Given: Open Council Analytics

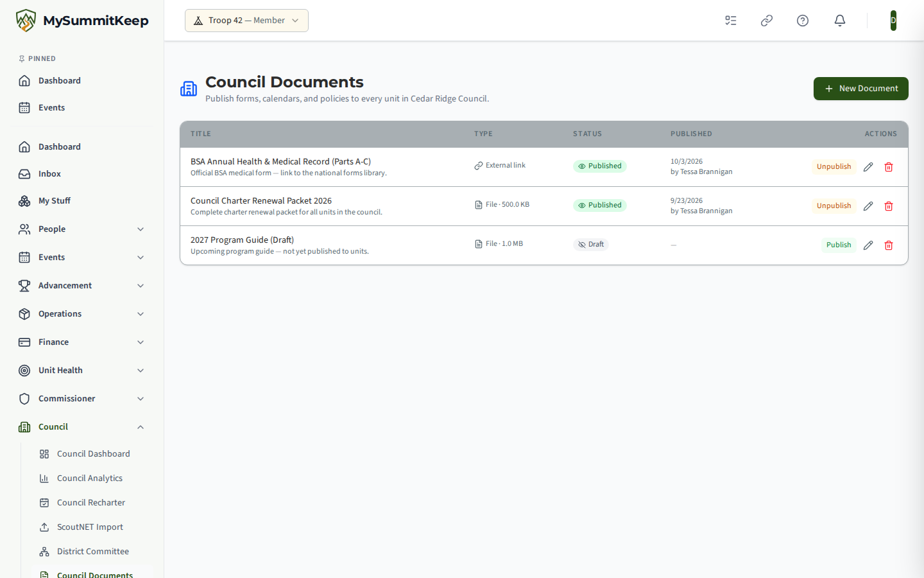Looking at the screenshot, I should click(x=92, y=478).
